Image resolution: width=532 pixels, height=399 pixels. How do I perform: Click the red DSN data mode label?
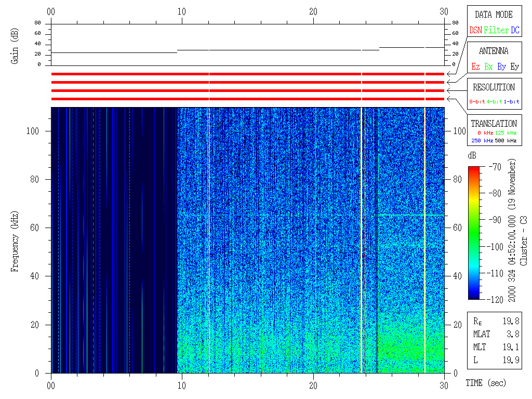point(475,31)
